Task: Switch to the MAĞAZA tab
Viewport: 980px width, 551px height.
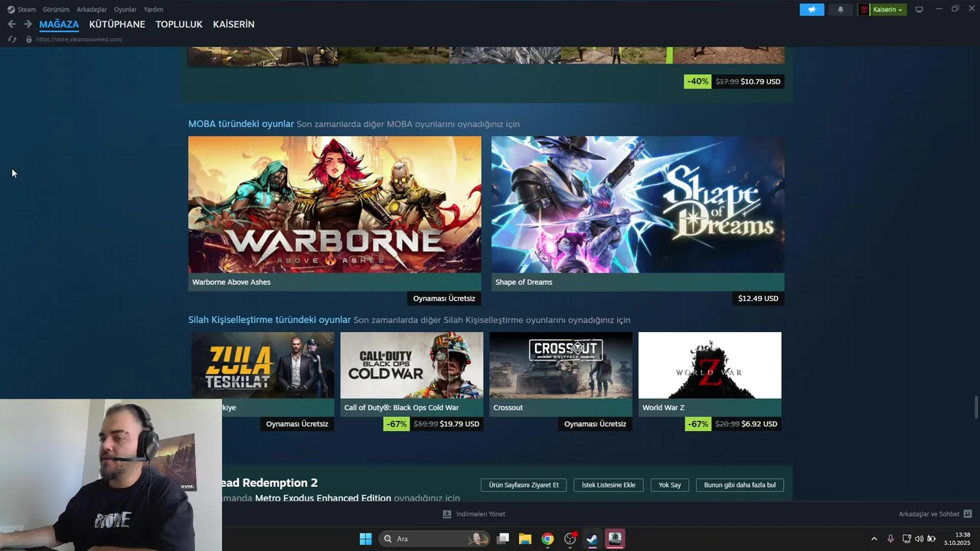Action: point(59,24)
